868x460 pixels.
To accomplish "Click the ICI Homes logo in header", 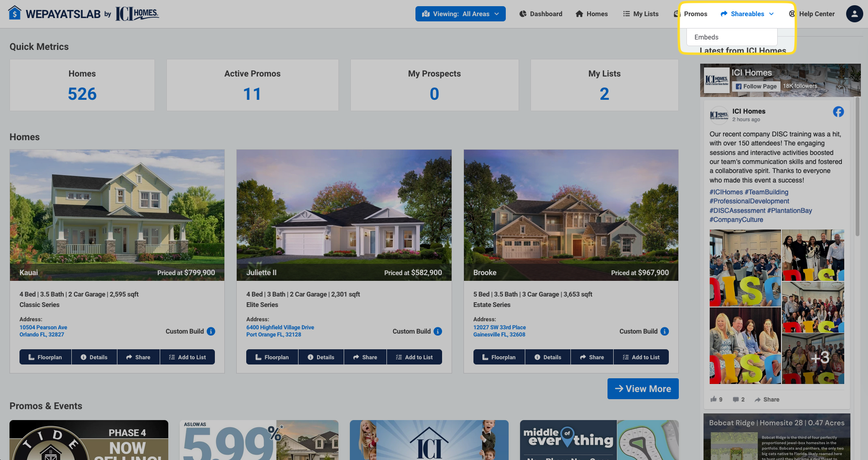I will coord(137,13).
